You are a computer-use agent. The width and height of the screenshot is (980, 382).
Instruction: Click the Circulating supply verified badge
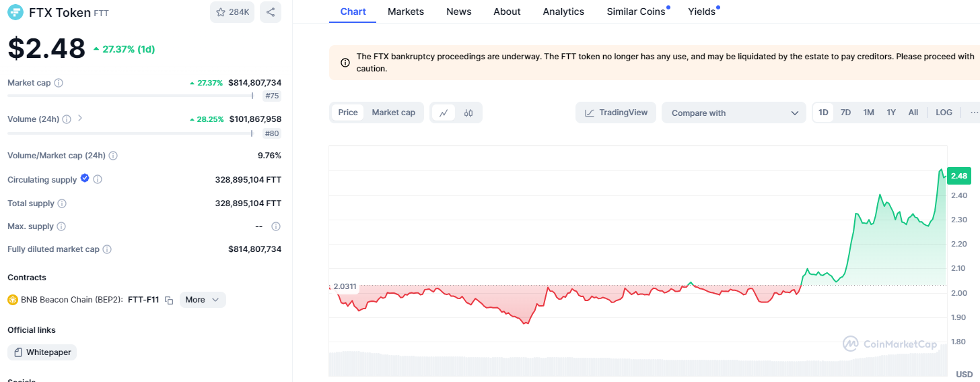coord(85,179)
